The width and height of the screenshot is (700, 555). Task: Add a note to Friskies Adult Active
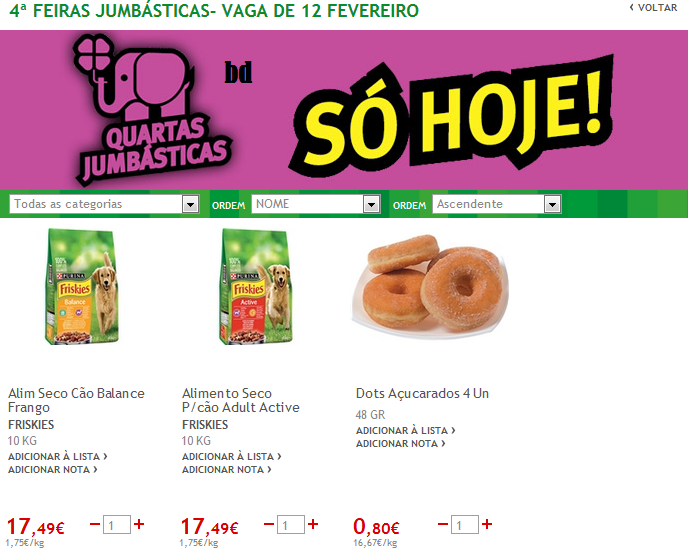227,470
